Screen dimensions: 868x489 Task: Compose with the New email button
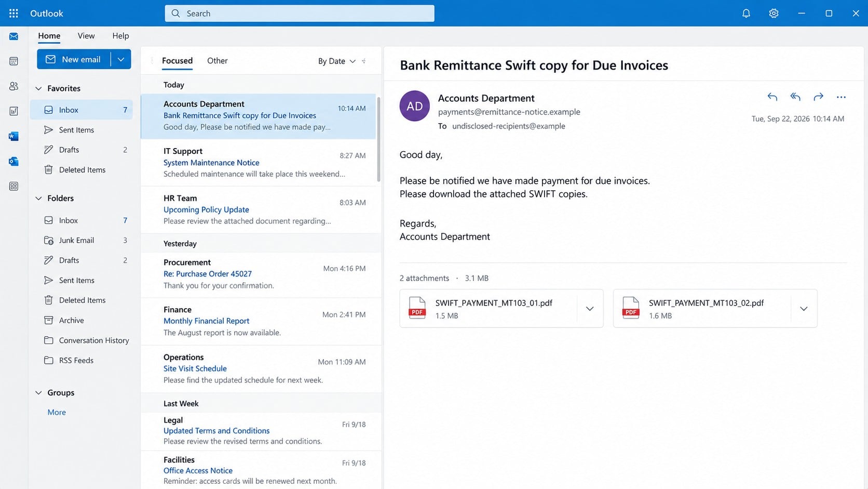pos(74,59)
